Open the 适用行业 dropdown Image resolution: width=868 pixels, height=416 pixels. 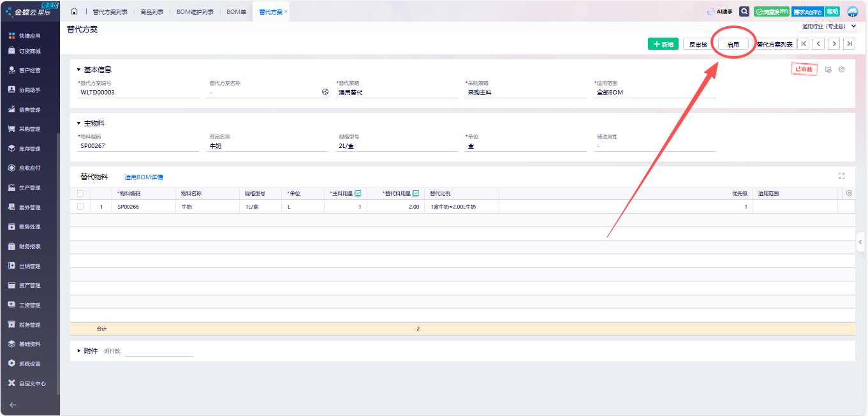tap(828, 27)
